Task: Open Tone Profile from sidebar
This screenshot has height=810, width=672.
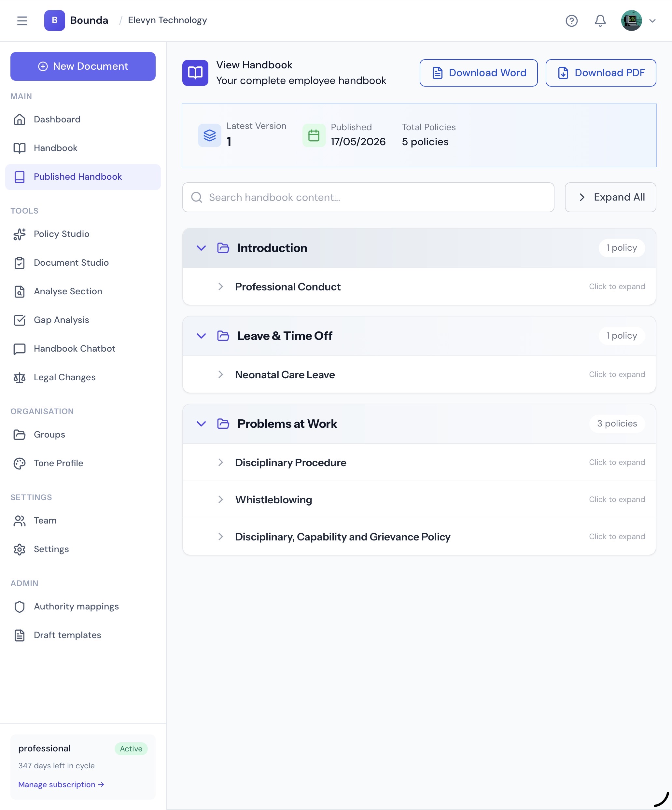Action: pos(83,463)
